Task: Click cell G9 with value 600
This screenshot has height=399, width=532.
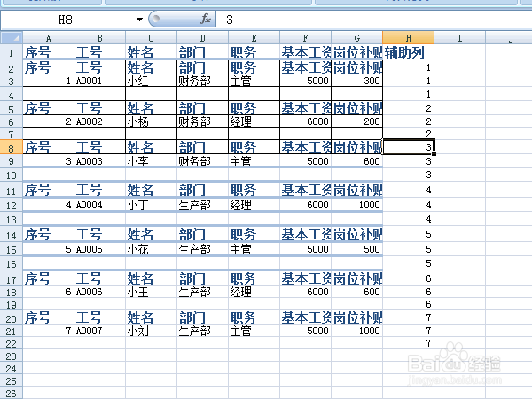Action: [357, 161]
